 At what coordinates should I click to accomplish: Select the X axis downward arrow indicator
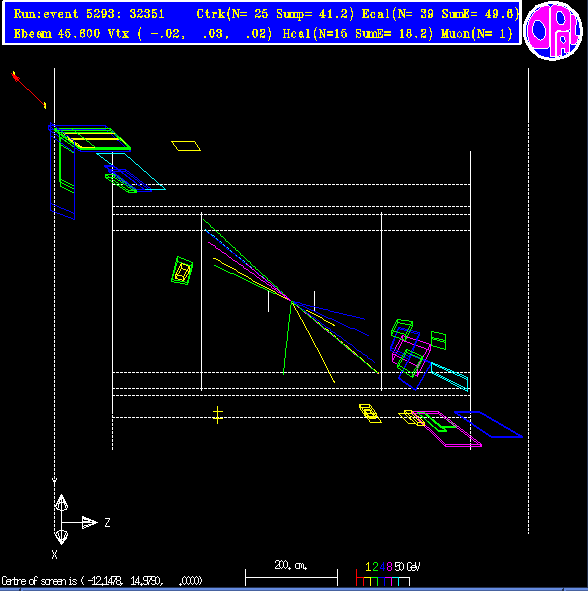61,537
